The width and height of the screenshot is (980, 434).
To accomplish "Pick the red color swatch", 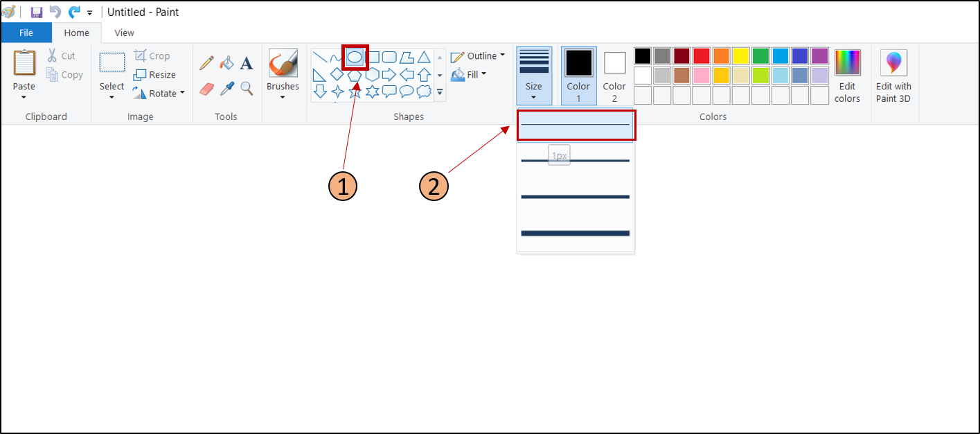I will 702,56.
